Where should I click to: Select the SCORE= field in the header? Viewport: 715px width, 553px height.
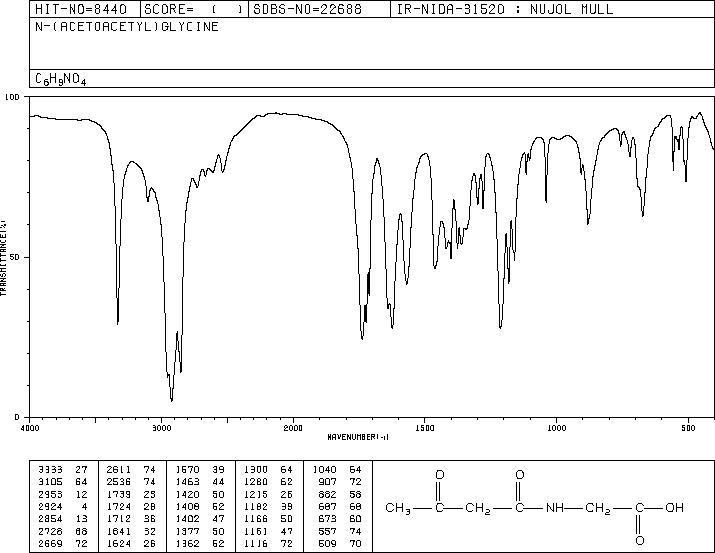click(x=194, y=9)
